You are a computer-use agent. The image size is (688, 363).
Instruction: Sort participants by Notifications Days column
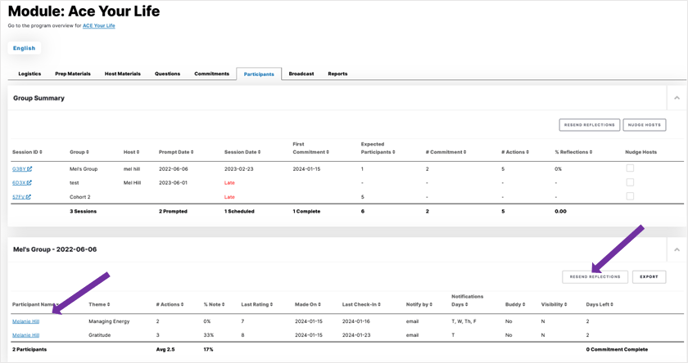[466, 305]
